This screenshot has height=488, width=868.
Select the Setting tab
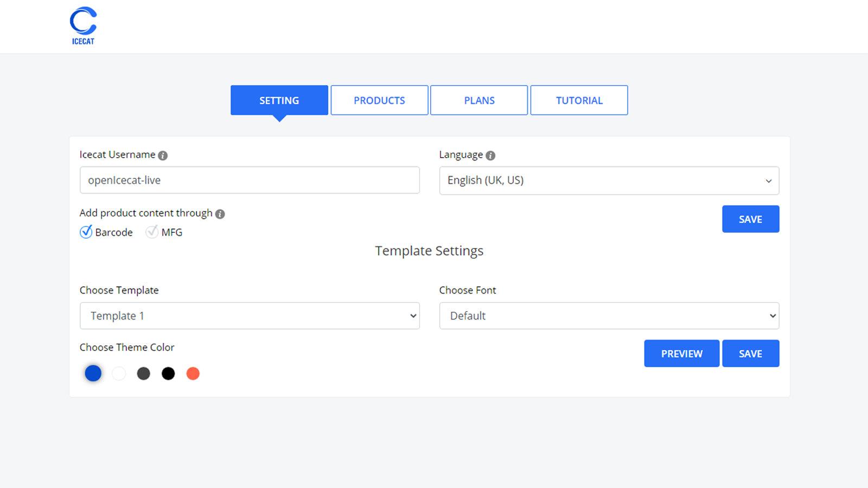coord(279,100)
